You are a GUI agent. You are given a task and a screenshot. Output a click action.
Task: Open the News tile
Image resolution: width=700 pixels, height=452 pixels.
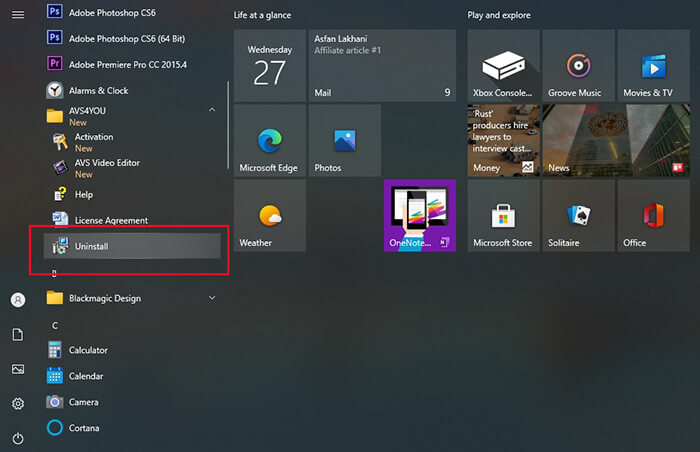[616, 141]
